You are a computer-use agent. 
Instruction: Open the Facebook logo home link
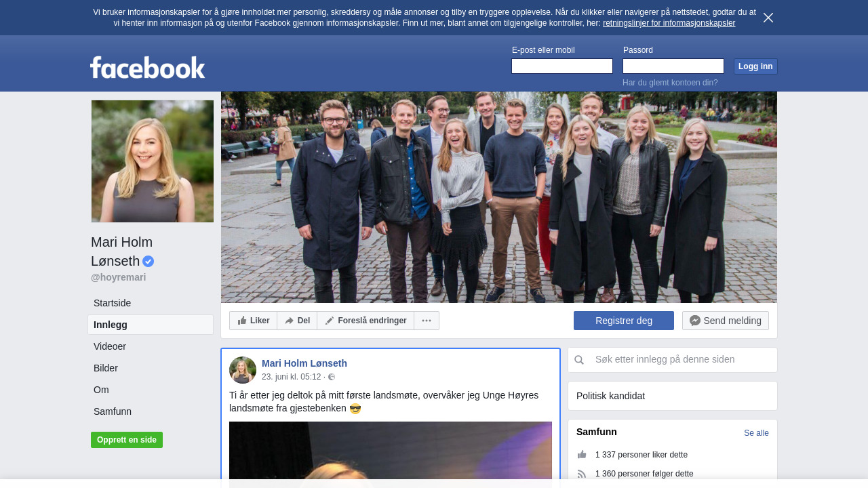tap(148, 67)
